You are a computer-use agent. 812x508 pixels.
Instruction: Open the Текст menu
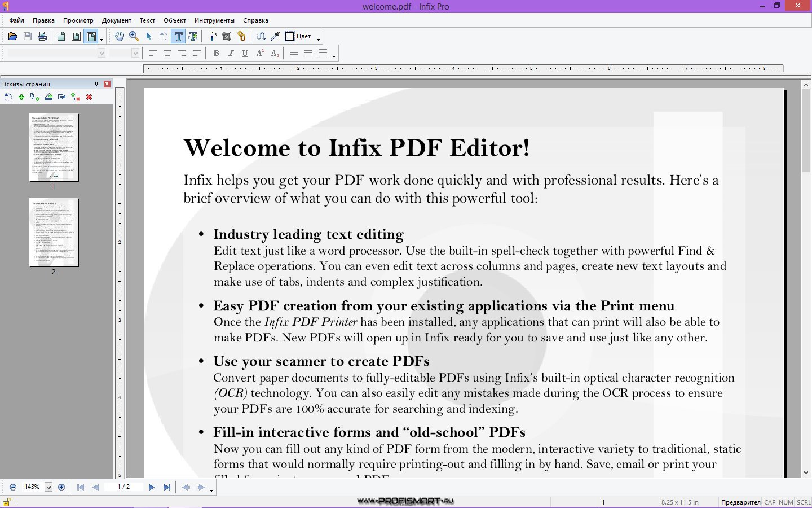point(147,20)
